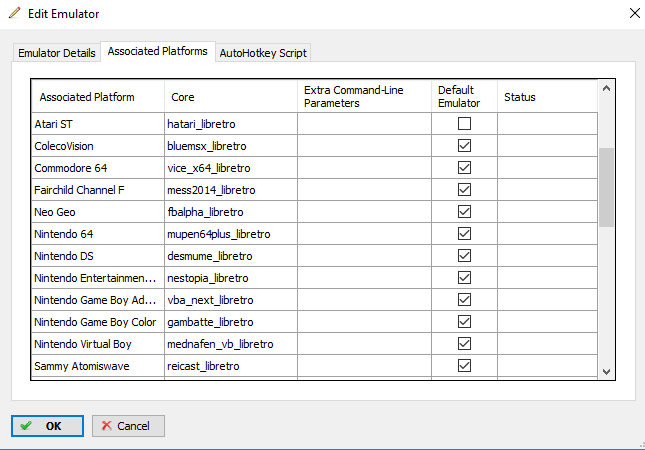This screenshot has height=450, width=645.
Task: Click the Status cell for Commodore 64
Action: click(x=548, y=168)
